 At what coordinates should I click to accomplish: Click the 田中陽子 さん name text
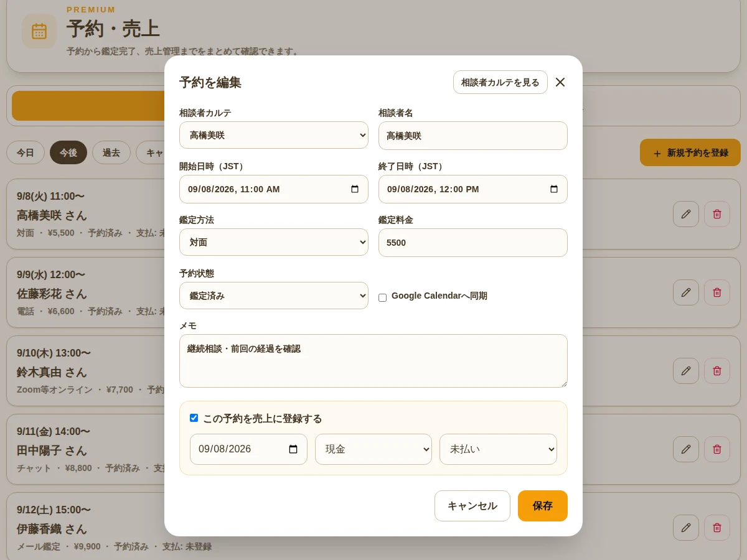(52, 450)
